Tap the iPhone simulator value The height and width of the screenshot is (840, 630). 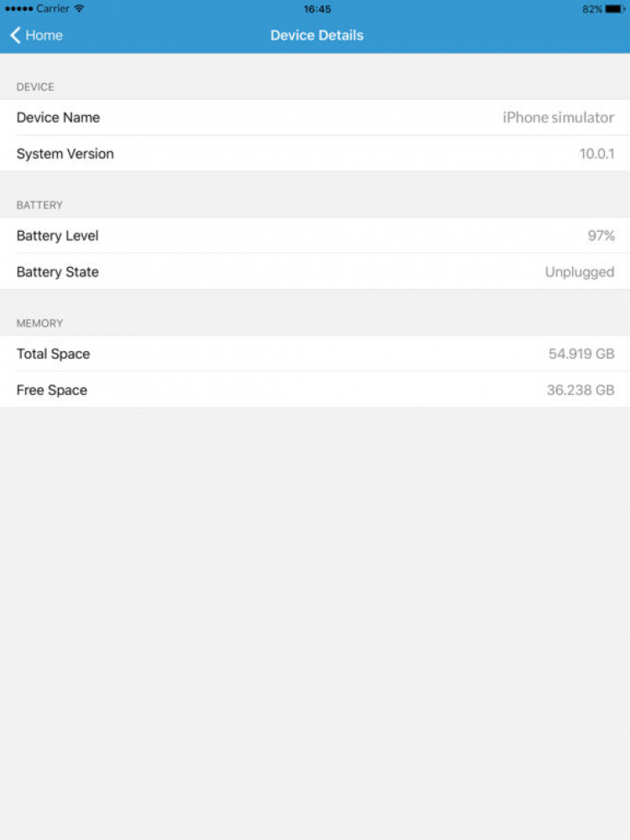pyautogui.click(x=558, y=118)
